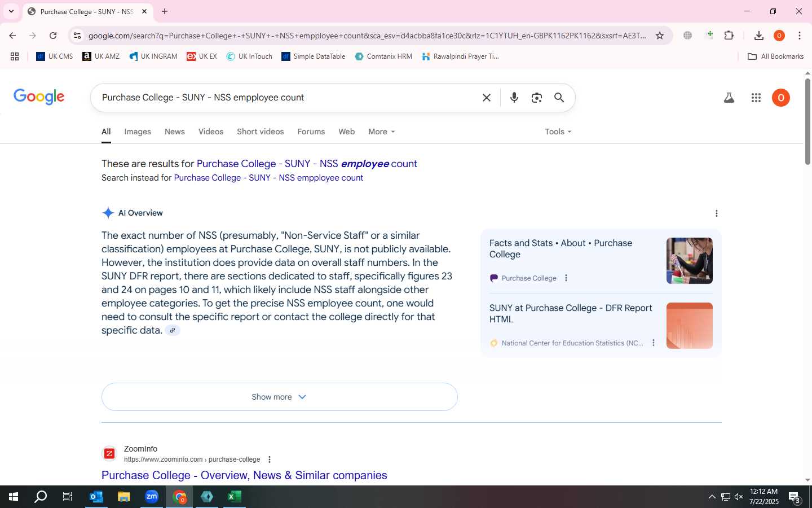The width and height of the screenshot is (812, 508).
Task: Click the address bar URL
Action: (x=367, y=36)
